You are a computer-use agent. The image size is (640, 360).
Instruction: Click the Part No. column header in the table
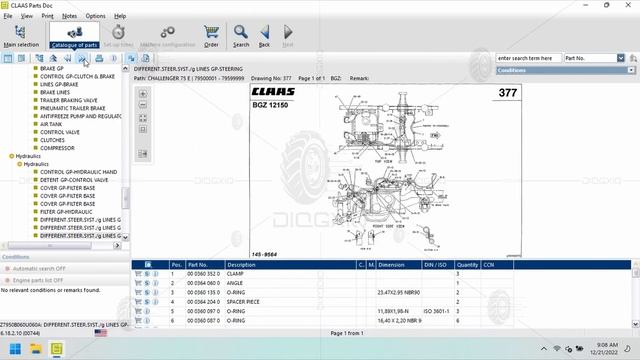coord(205,265)
